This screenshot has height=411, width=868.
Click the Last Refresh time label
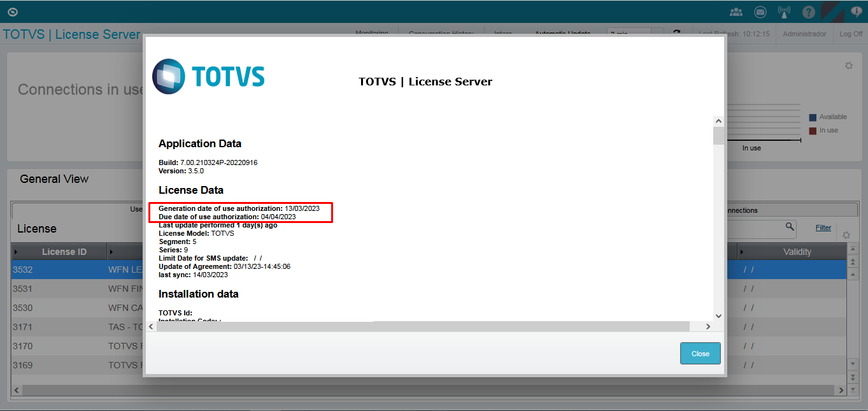coord(734,34)
